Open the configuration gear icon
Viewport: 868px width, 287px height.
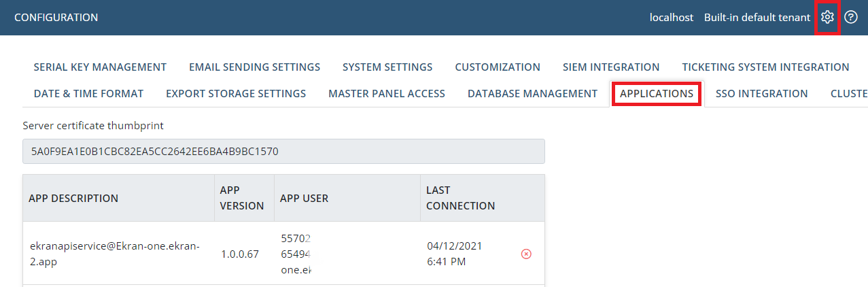coord(827,17)
